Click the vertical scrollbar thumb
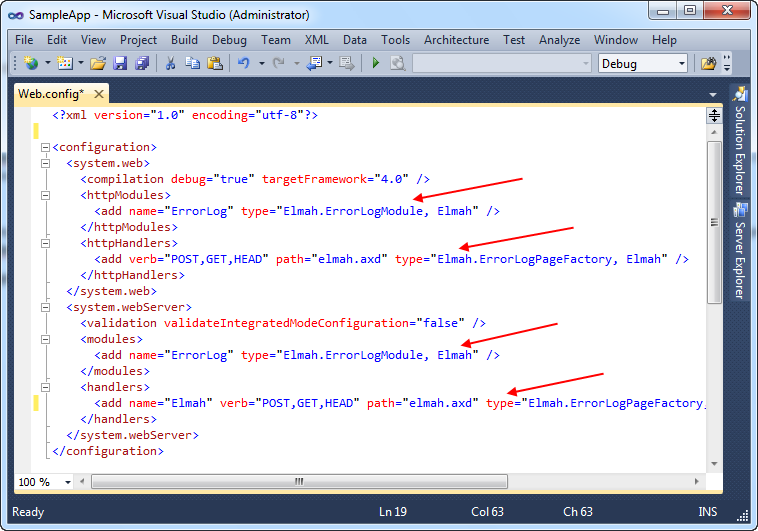This screenshot has height=531, width=758. click(714, 222)
